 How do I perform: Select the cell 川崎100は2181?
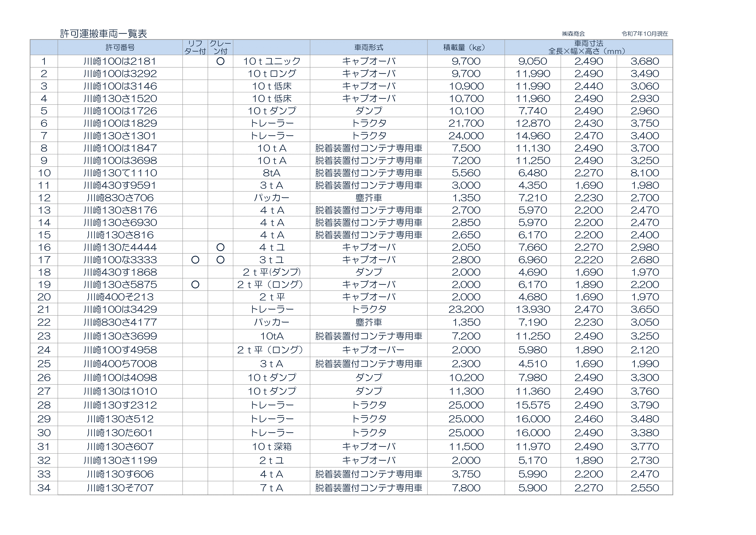coord(120,61)
